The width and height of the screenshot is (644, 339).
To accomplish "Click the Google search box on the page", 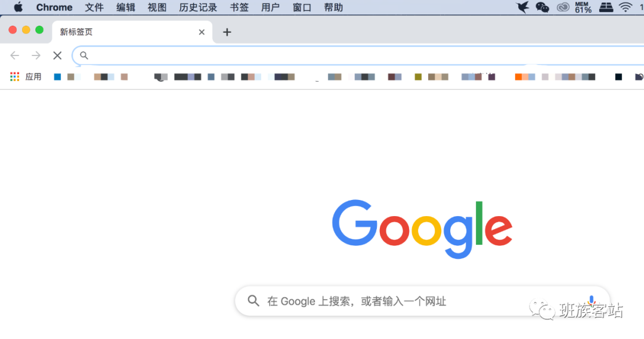I will (422, 301).
